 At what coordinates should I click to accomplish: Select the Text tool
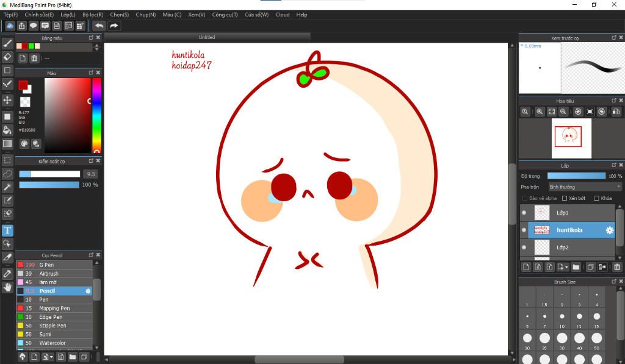7,230
